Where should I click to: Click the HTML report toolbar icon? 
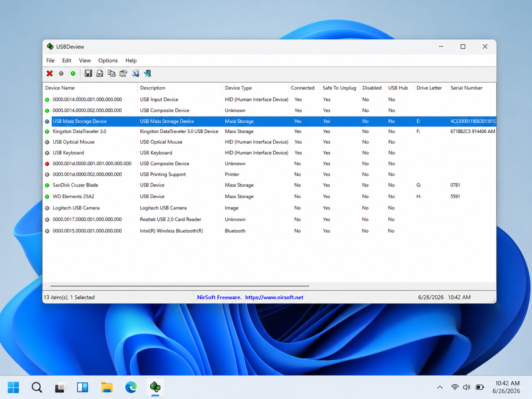tap(100, 73)
